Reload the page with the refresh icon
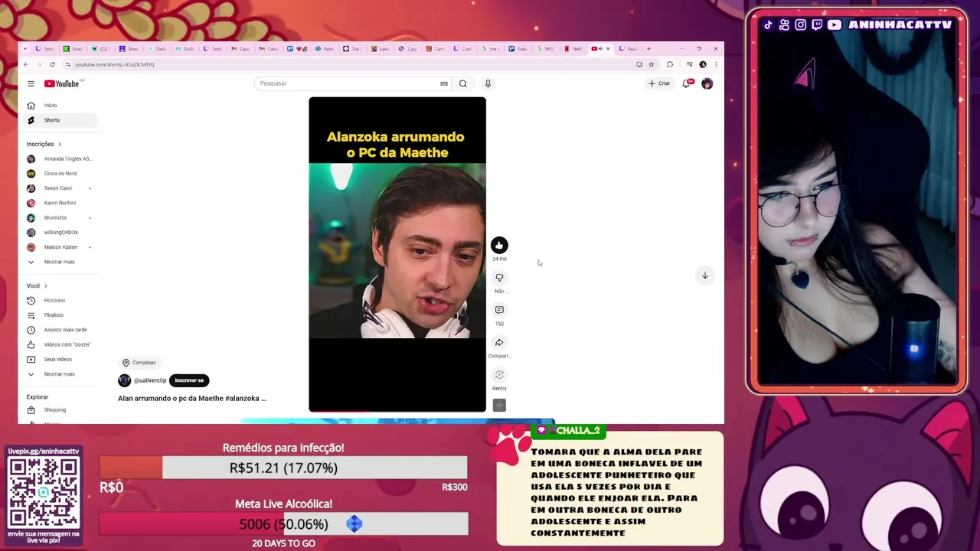 tap(52, 64)
